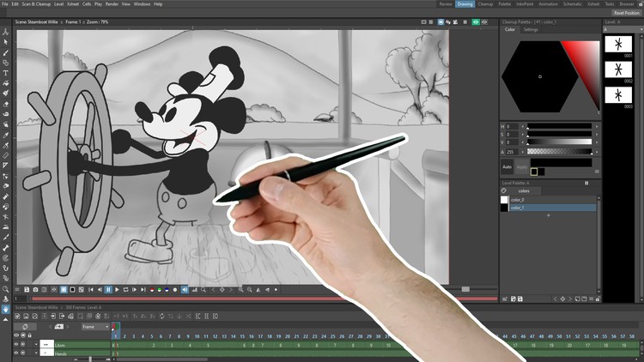Open the File menu
The width and height of the screenshot is (644, 362).
point(5,4)
